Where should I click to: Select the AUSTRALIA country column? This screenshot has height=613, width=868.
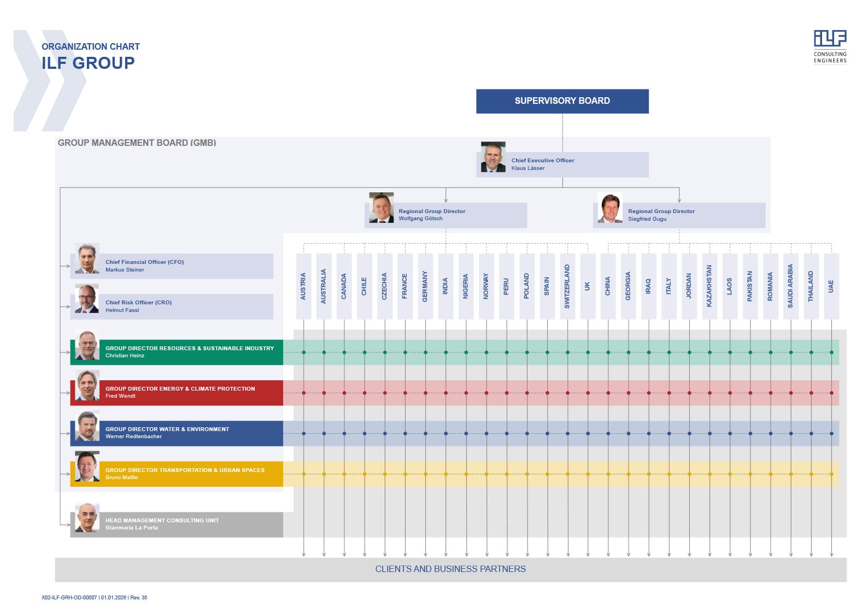point(324,286)
